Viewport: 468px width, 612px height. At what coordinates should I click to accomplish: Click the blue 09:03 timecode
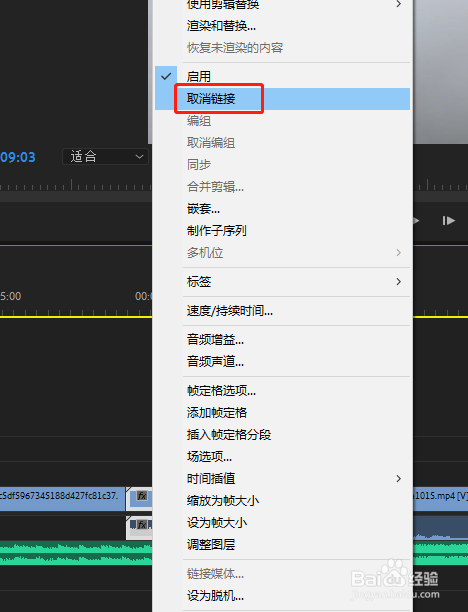click(18, 157)
